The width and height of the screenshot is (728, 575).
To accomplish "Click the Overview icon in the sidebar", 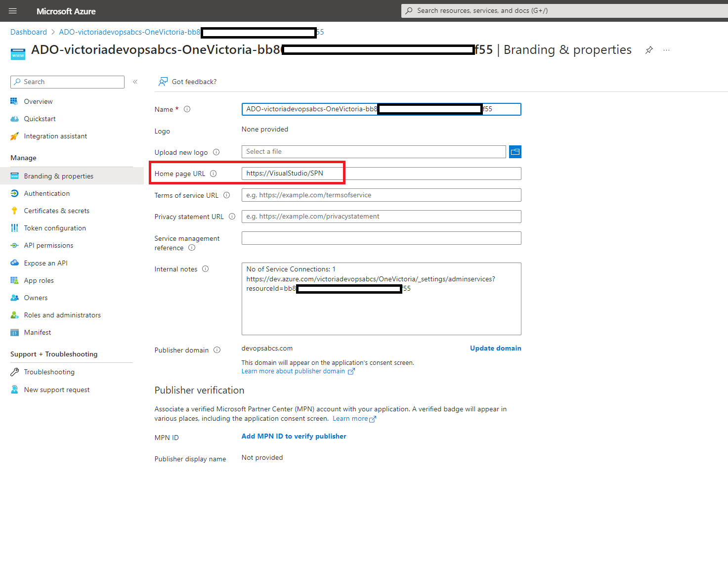I will pyautogui.click(x=14, y=101).
